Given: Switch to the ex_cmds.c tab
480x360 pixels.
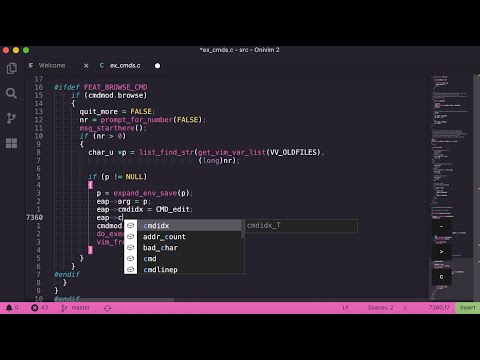Looking at the screenshot, I should pos(125,66).
